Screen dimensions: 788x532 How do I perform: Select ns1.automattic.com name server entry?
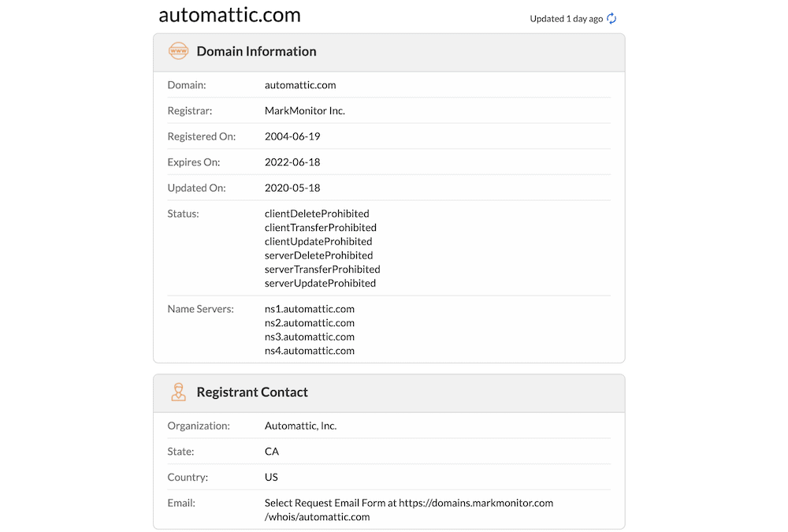309,309
